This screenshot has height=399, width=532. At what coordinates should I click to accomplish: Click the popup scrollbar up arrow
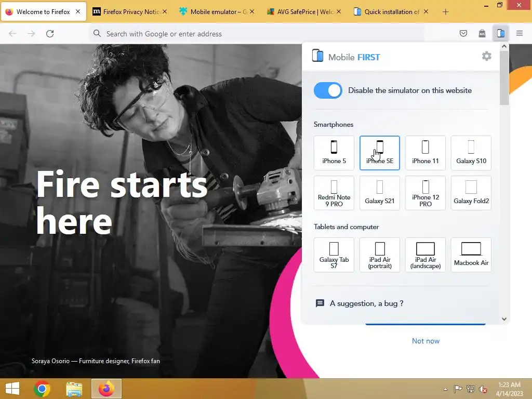(504, 46)
